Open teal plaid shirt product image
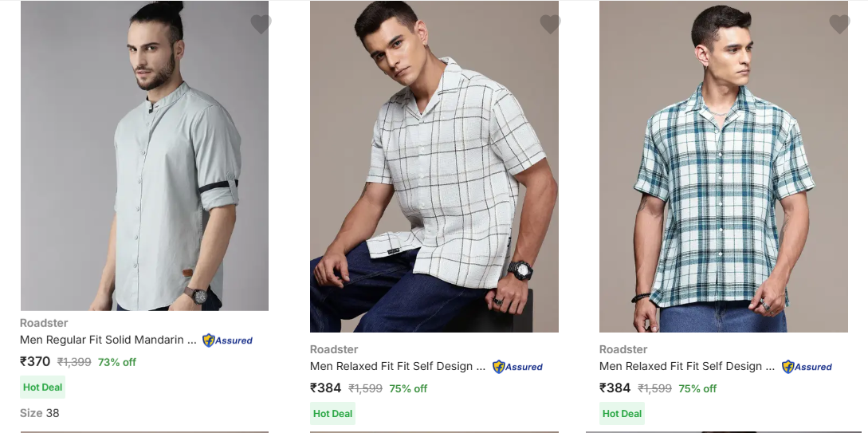 [x=723, y=166]
